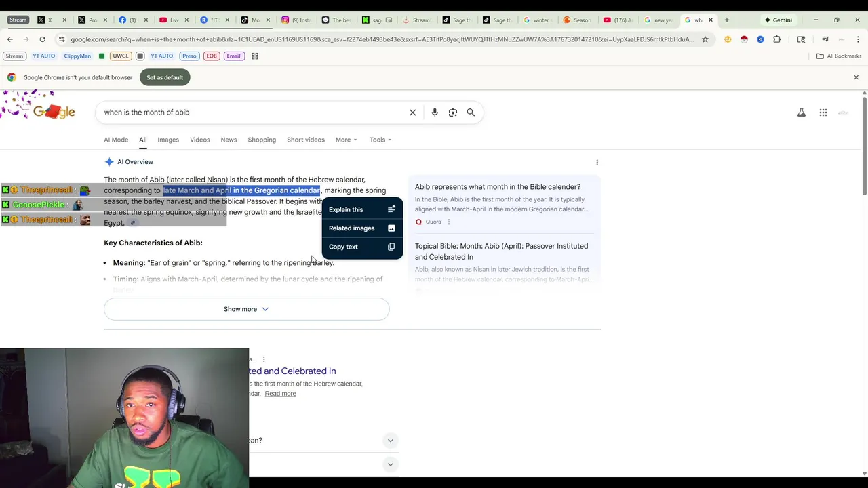Open the Stream bookmark
868x488 pixels.
click(x=14, y=56)
